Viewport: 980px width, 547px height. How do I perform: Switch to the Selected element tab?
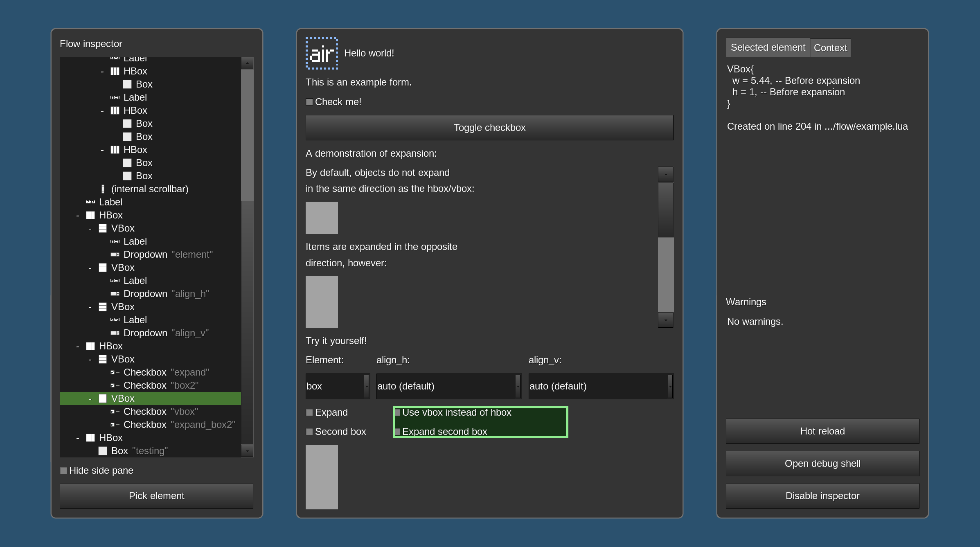click(x=768, y=48)
